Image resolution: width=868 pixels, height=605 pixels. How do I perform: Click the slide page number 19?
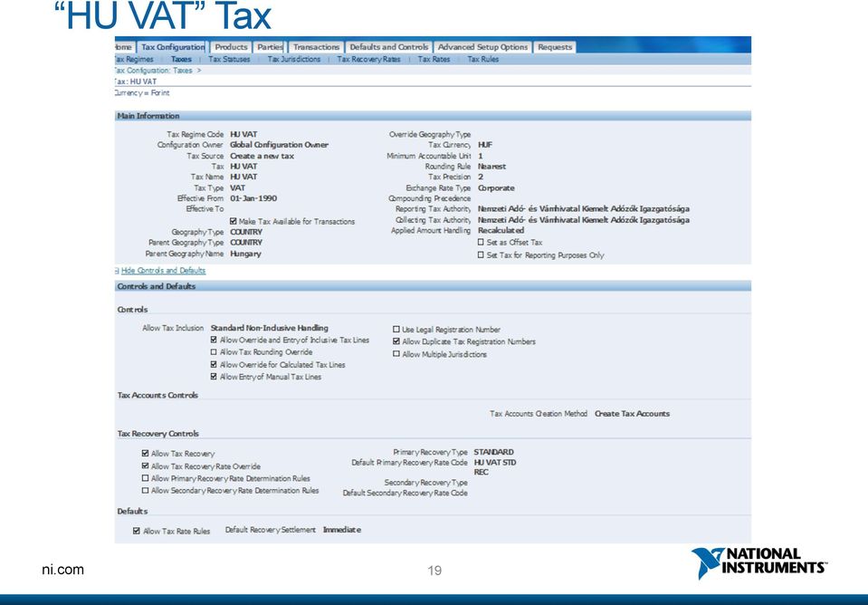tap(434, 571)
